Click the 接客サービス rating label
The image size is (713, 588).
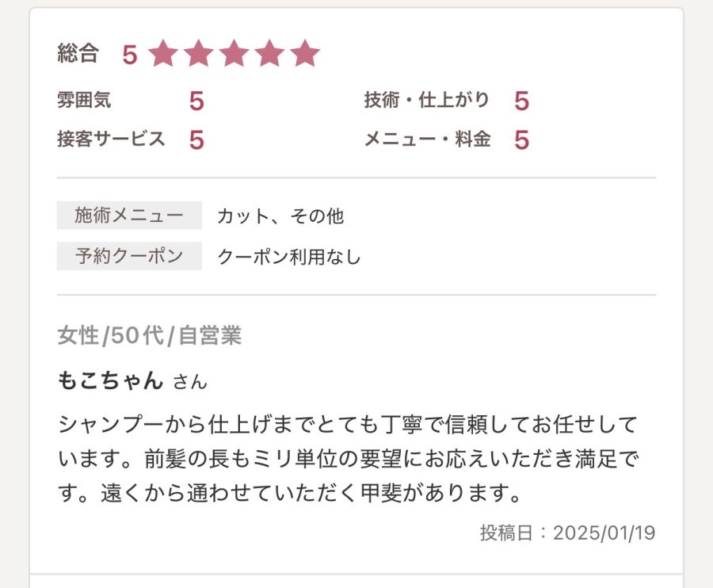click(111, 139)
